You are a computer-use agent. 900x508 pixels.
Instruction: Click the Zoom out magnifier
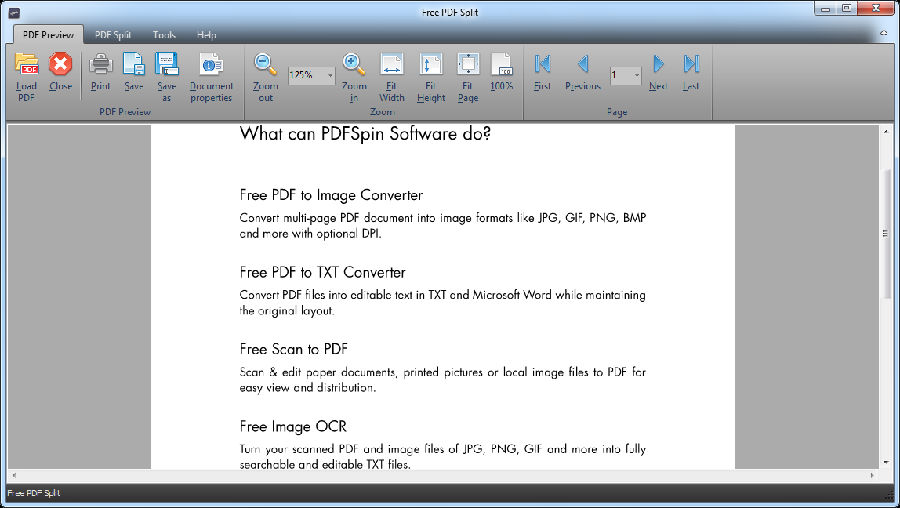[x=265, y=65]
